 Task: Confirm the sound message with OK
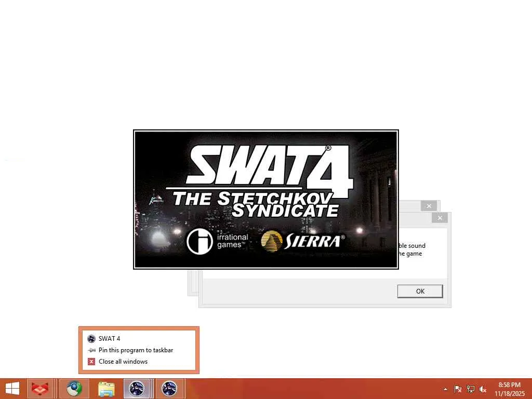tap(420, 291)
